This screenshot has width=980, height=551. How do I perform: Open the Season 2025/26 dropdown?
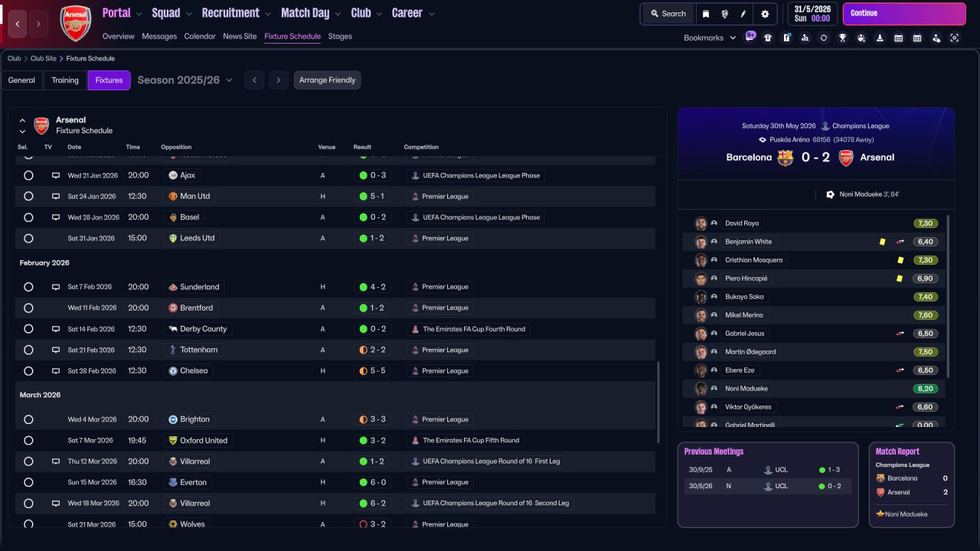[185, 80]
